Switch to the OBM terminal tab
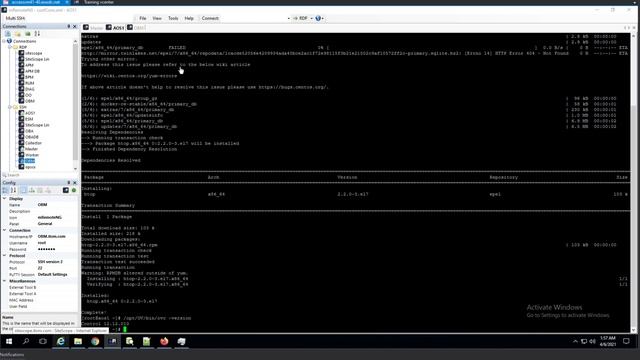The image size is (640, 360). click(136, 27)
